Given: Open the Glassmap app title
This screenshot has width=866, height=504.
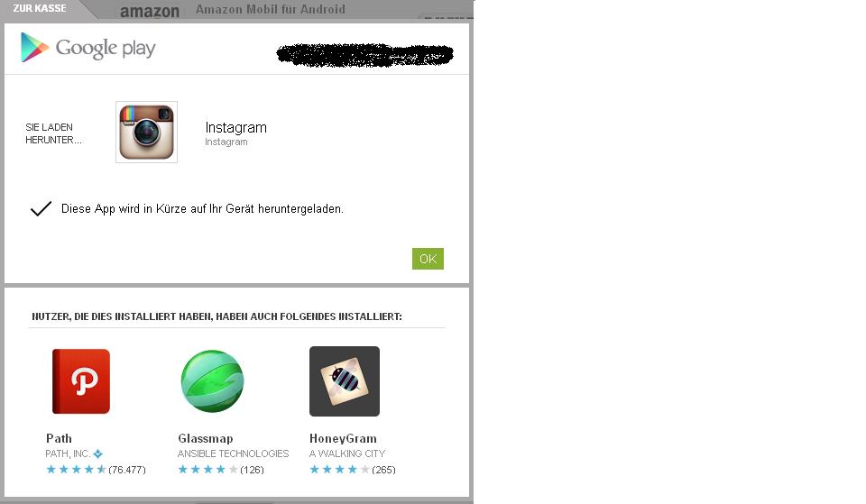Looking at the screenshot, I should 206,438.
